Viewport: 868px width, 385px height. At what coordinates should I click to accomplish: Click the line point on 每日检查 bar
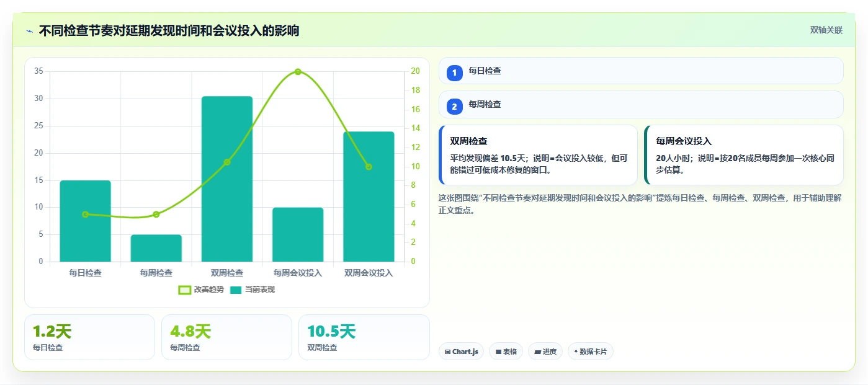(86, 215)
